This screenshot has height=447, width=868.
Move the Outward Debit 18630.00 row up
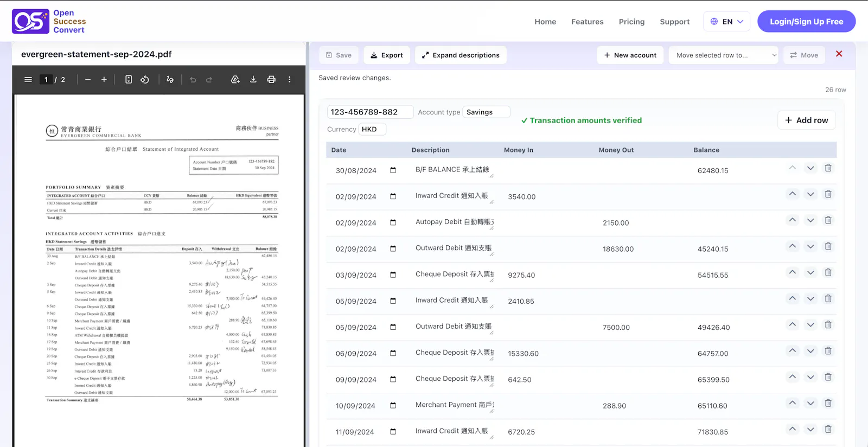pyautogui.click(x=793, y=246)
